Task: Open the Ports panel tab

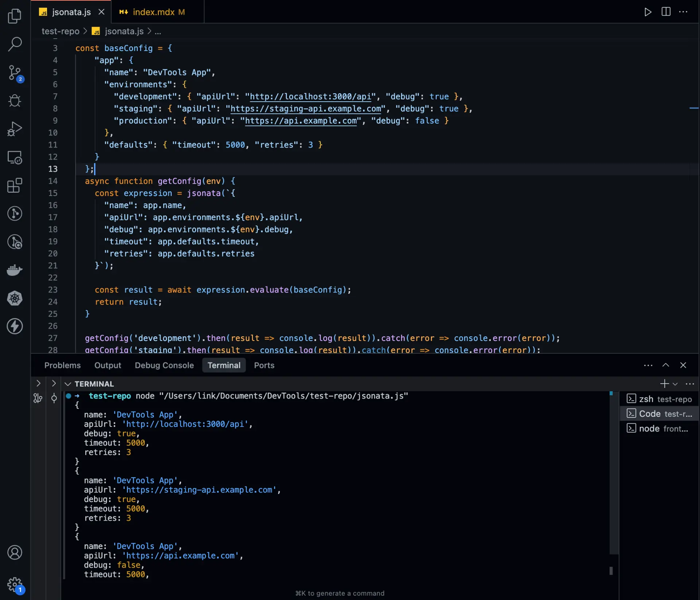Action: (264, 365)
